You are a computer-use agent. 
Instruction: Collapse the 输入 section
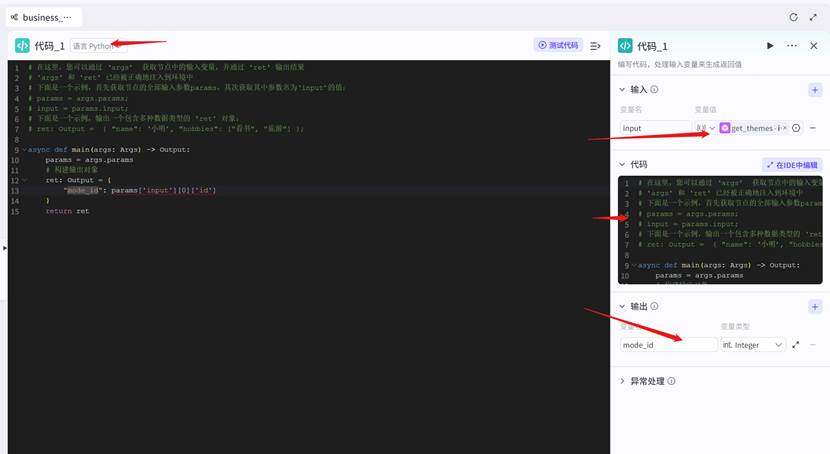(x=622, y=89)
